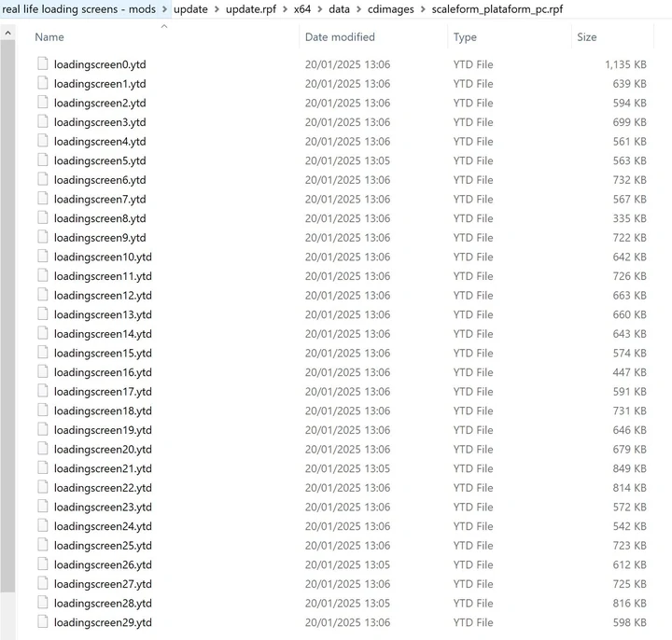672x640 pixels.
Task: Expand the chevron after 'data' breadcrumb
Action: pyautogui.click(x=358, y=9)
